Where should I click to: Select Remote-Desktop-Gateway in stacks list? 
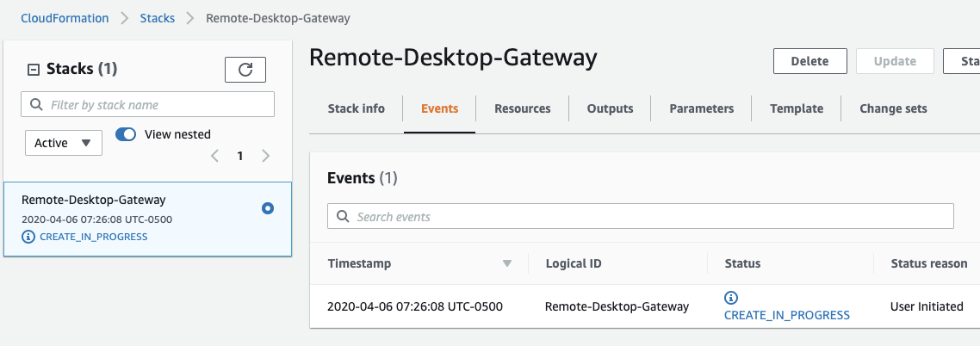147,219
